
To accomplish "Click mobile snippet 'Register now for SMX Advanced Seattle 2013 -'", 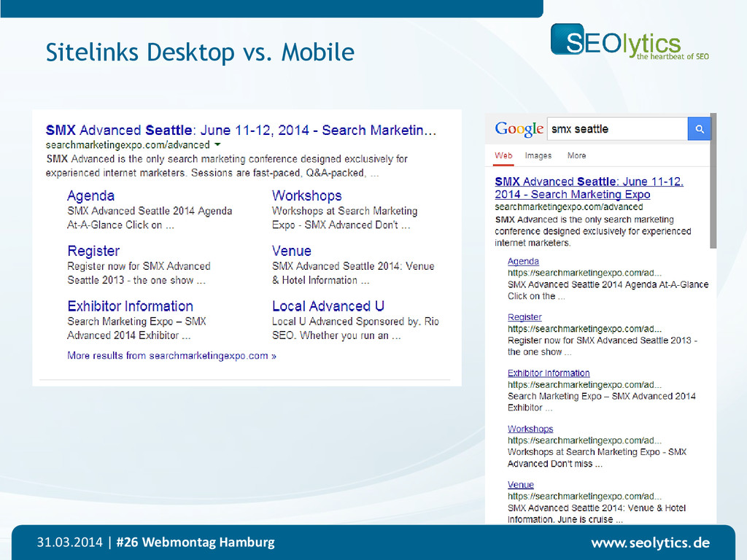I will (602, 341).
